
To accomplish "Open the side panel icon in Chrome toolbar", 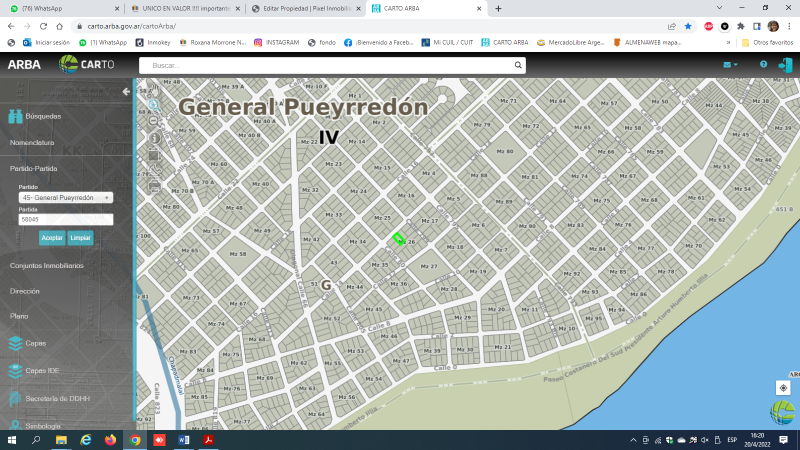I will (757, 26).
